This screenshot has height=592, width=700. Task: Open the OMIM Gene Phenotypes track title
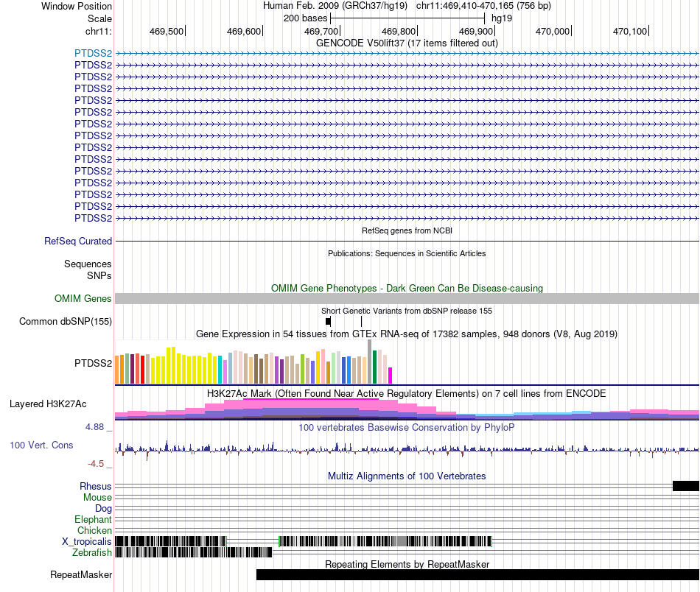click(x=407, y=288)
